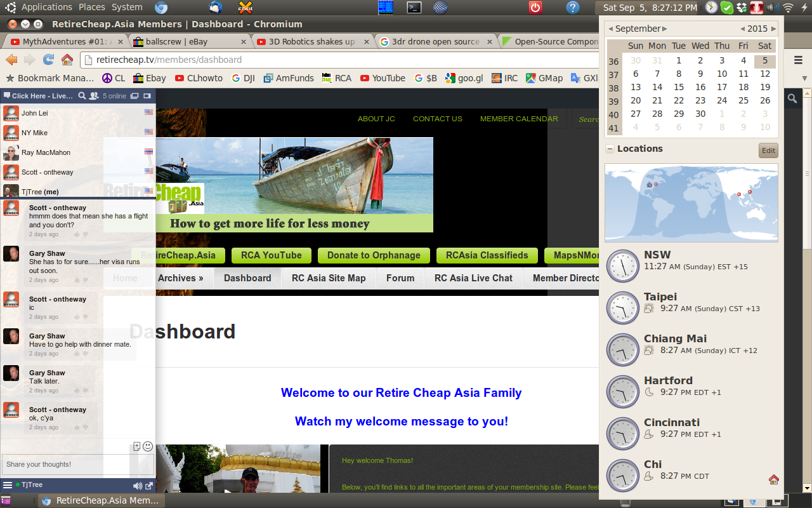Image resolution: width=812 pixels, height=508 pixels.
Task: Open the MEMBER CALENDAR link
Action: pos(519,119)
